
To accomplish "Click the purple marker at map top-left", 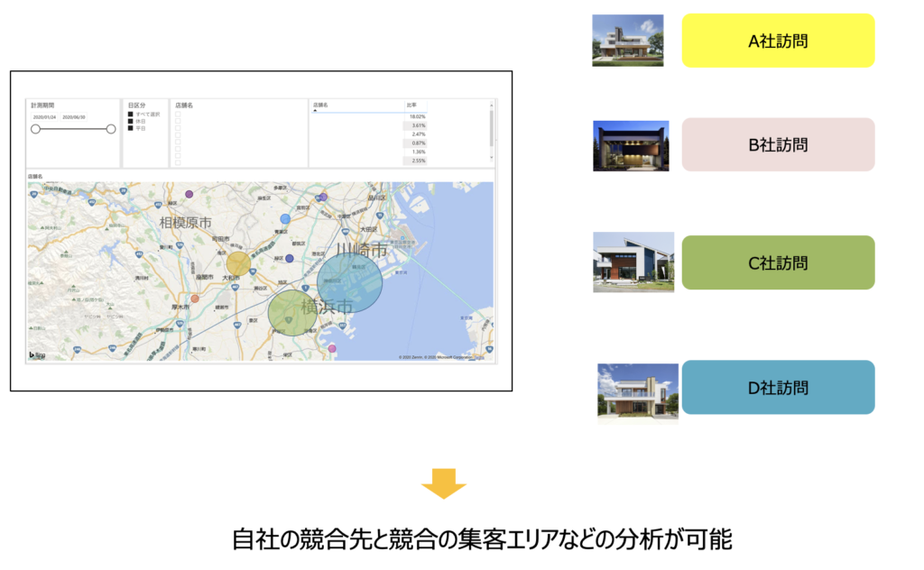I will click(x=189, y=194).
